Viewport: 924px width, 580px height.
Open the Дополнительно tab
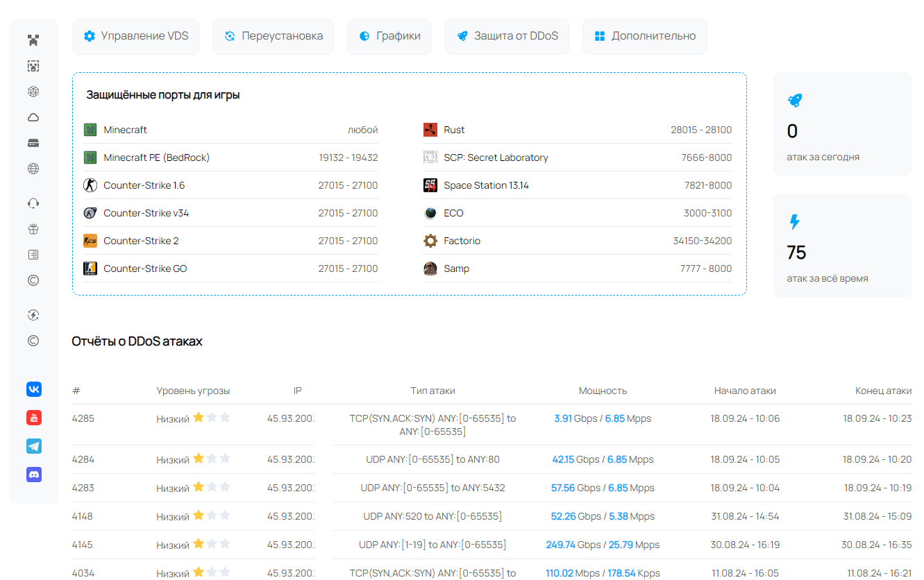tap(645, 36)
